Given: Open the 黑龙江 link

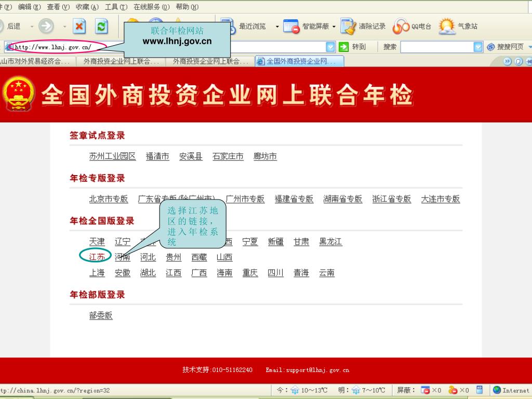Looking at the screenshot, I should [330, 242].
